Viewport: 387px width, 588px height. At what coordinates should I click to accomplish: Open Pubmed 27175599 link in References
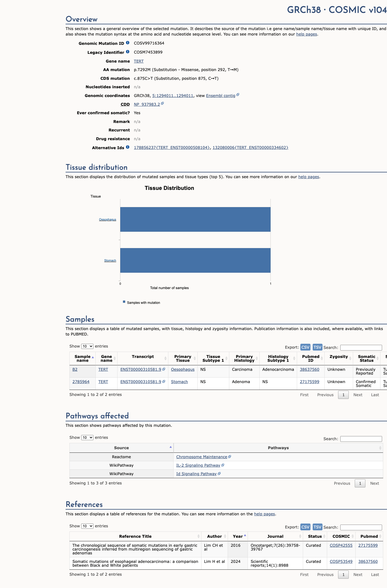tap(368, 545)
